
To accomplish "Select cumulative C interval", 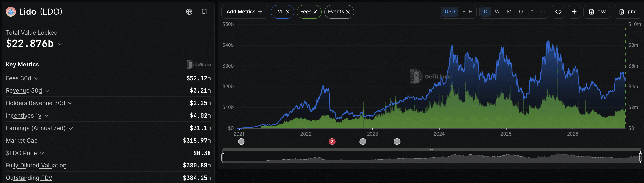I will click(543, 12).
